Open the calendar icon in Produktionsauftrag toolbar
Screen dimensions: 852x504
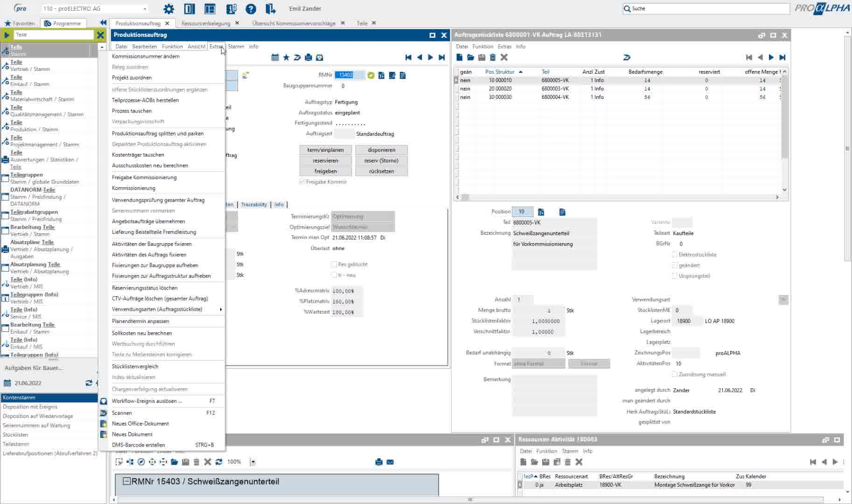click(x=275, y=57)
